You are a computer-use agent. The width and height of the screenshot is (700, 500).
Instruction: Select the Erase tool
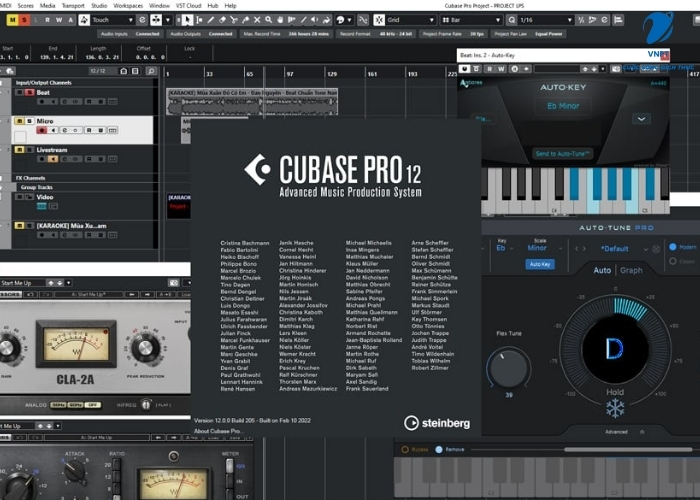pyautogui.click(x=222, y=20)
